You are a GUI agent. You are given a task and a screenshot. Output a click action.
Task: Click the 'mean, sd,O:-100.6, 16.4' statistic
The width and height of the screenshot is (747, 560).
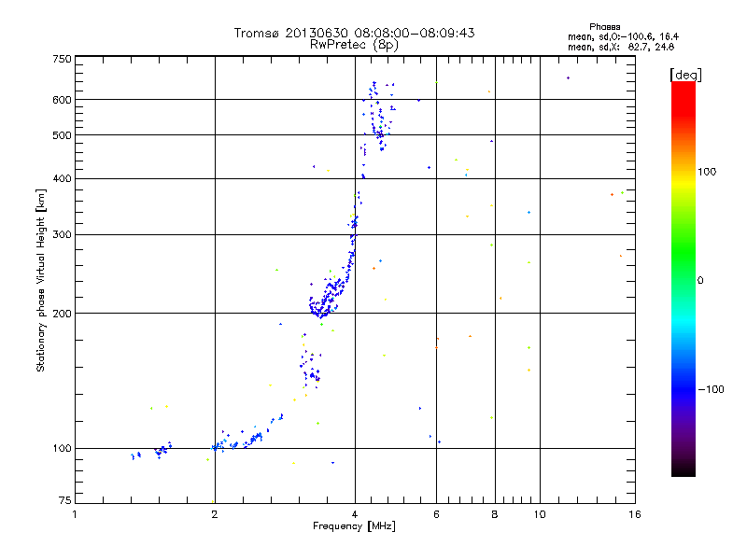point(623,36)
